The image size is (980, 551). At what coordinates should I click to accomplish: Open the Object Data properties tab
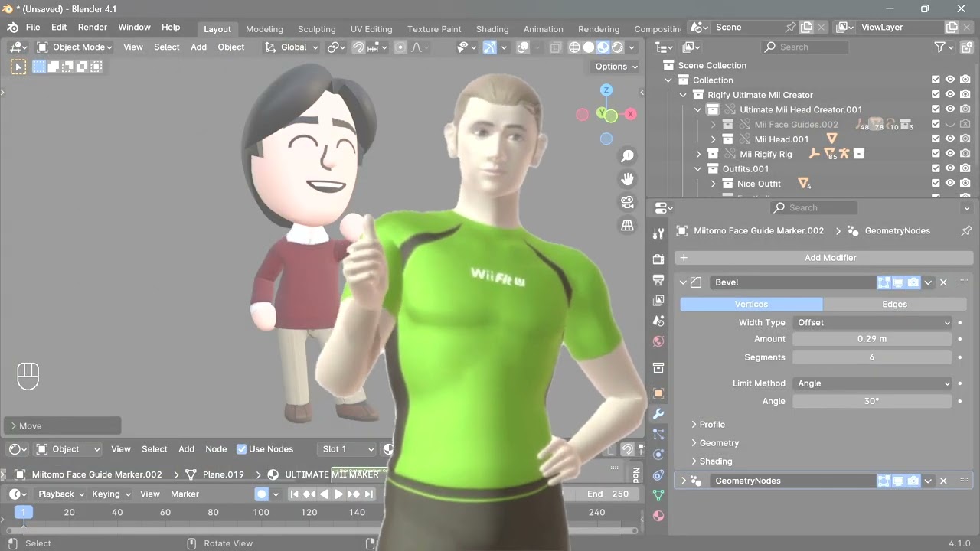coord(658,496)
